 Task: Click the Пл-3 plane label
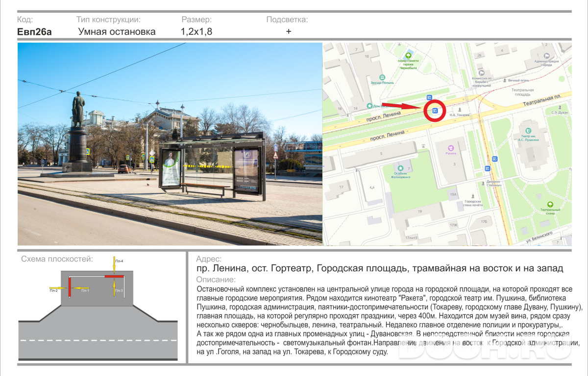tap(119, 291)
